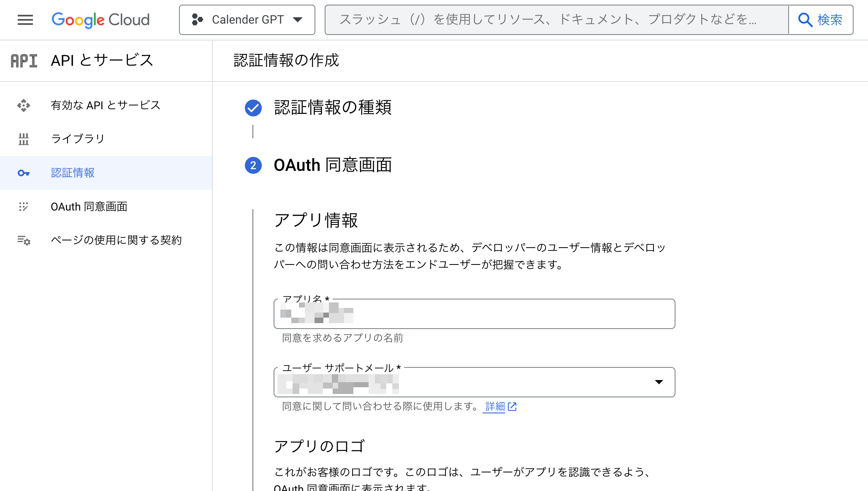Viewport: 868px width, 491px height.
Task: Click the key icon for 認証情報
Action: pyautogui.click(x=24, y=173)
